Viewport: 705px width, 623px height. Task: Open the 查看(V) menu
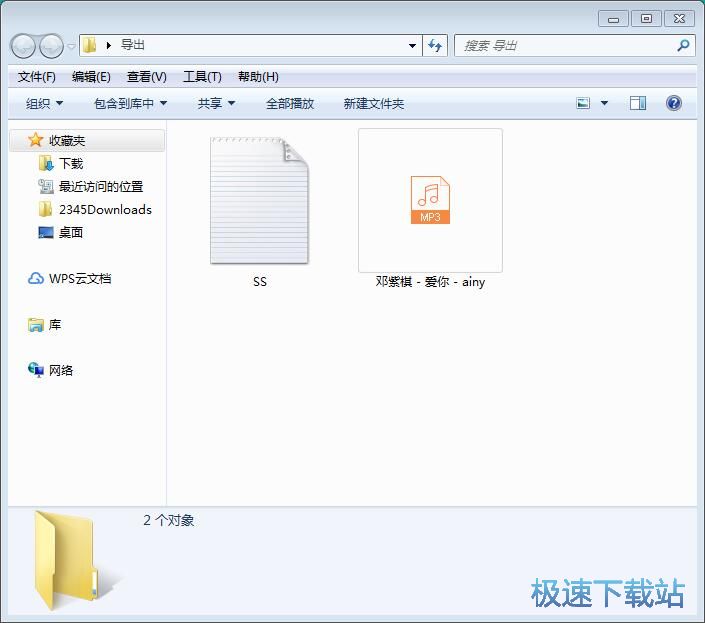(x=147, y=77)
